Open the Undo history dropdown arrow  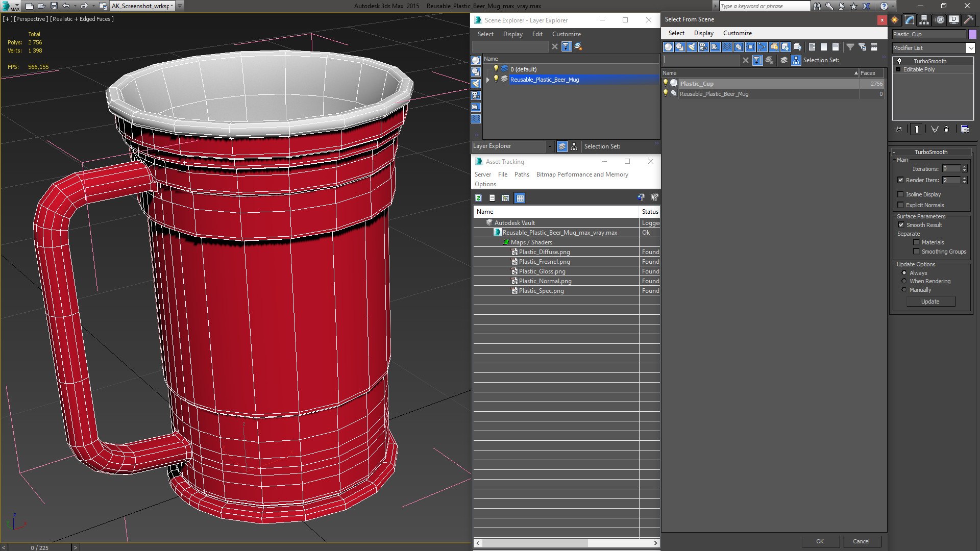75,6
